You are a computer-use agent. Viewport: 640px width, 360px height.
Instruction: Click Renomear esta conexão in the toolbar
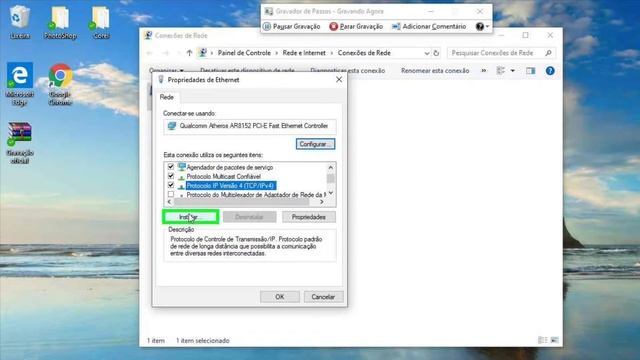435,71
